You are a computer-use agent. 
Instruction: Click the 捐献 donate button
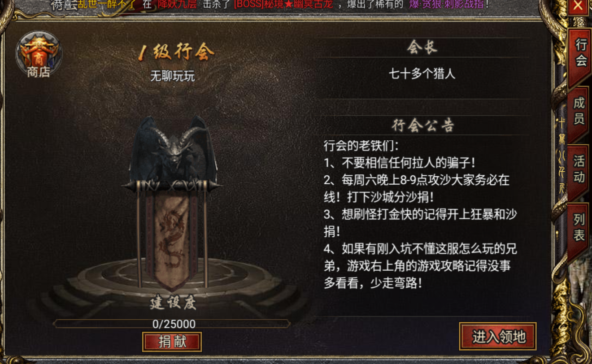(172, 342)
